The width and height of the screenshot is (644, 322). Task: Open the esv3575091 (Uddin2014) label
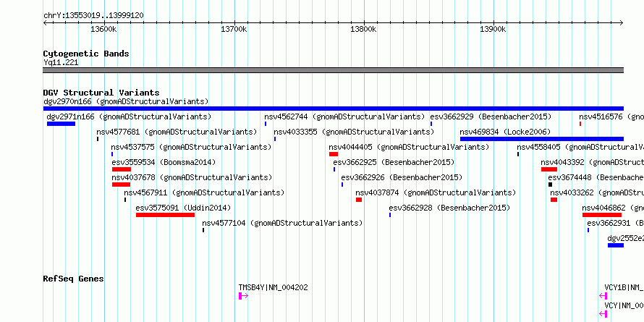[183, 208]
